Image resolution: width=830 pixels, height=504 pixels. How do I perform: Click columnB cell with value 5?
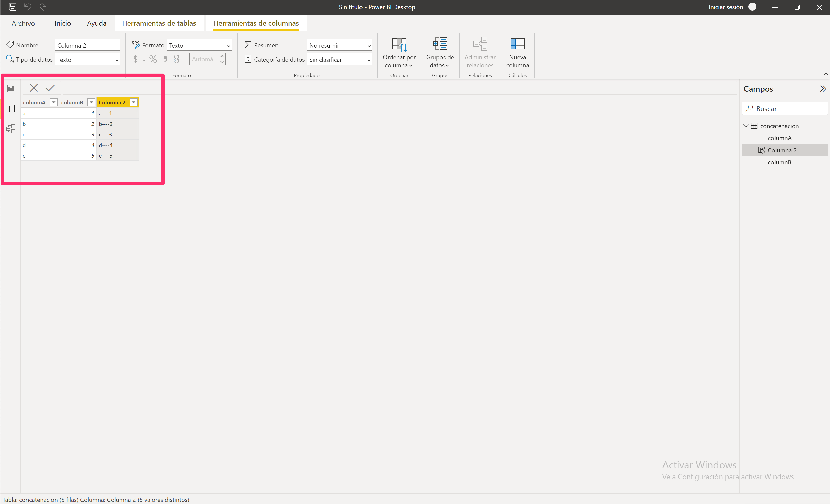pos(77,156)
